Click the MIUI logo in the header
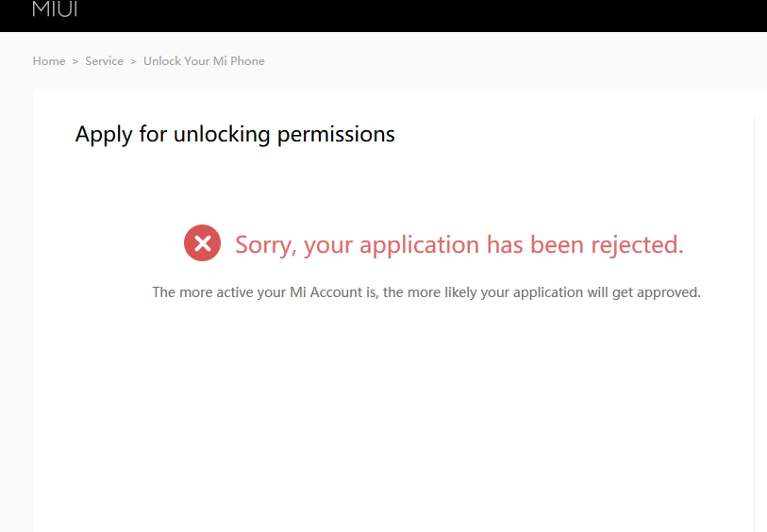Image resolution: width=767 pixels, height=532 pixels. point(55,9)
